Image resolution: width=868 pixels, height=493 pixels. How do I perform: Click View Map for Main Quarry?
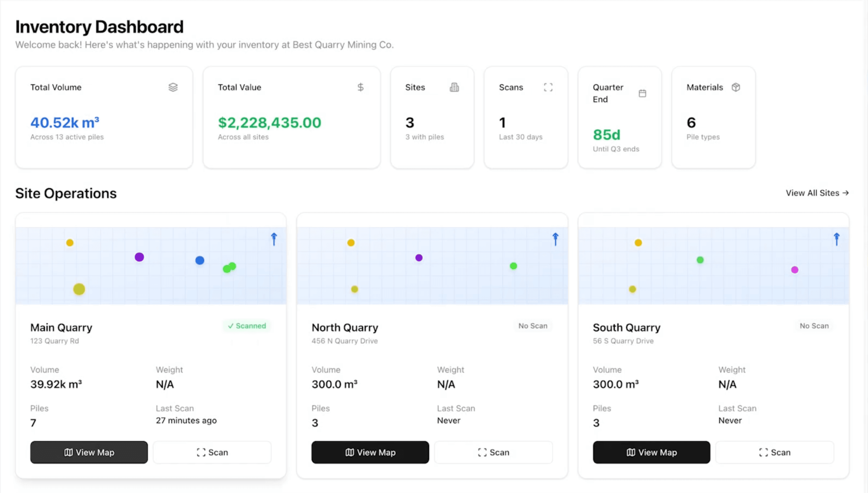pyautogui.click(x=89, y=452)
